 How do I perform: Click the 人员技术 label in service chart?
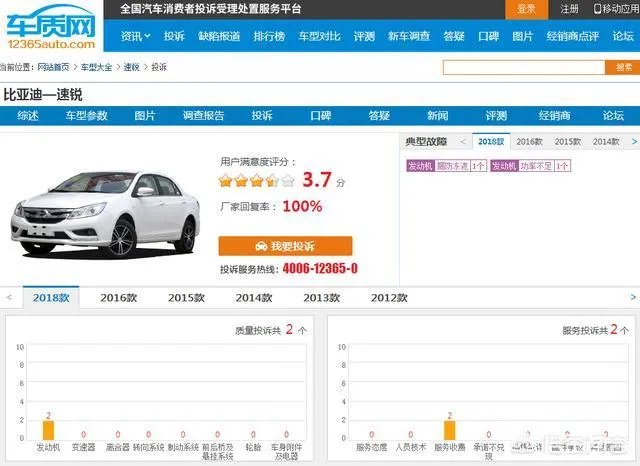pos(411,447)
